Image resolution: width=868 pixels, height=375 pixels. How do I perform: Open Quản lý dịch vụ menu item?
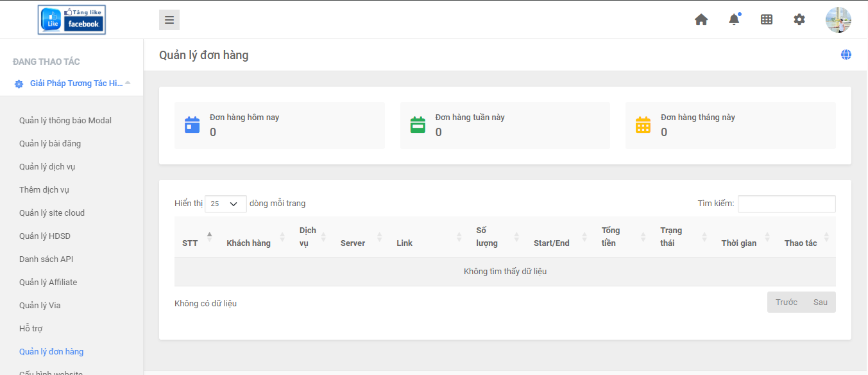click(47, 167)
